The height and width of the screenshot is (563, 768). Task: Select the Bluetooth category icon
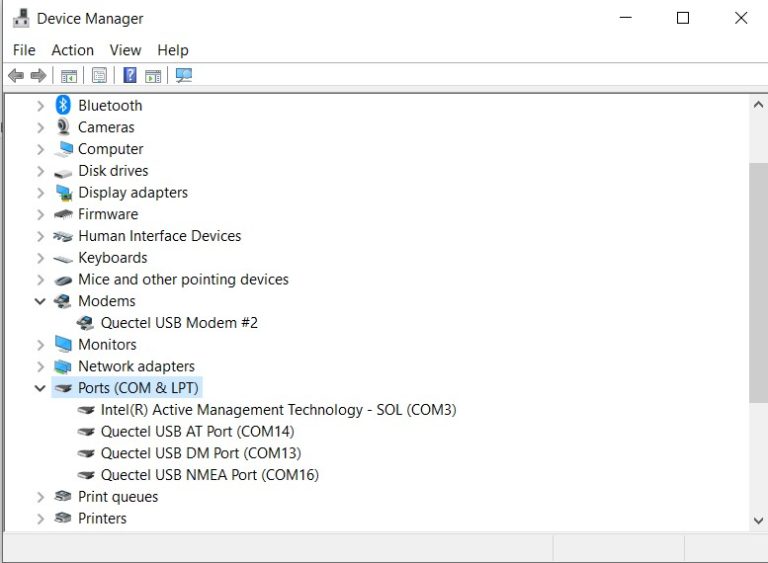pos(64,105)
